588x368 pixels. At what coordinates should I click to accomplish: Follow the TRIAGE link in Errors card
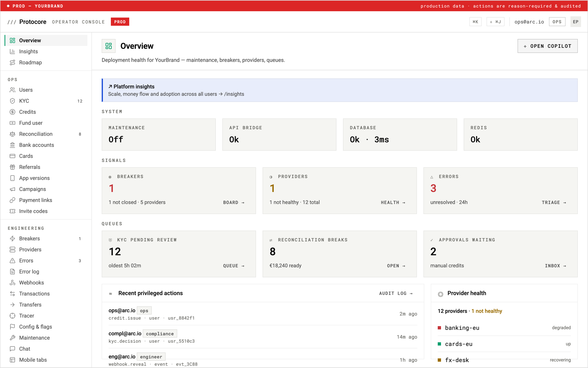coord(554,203)
